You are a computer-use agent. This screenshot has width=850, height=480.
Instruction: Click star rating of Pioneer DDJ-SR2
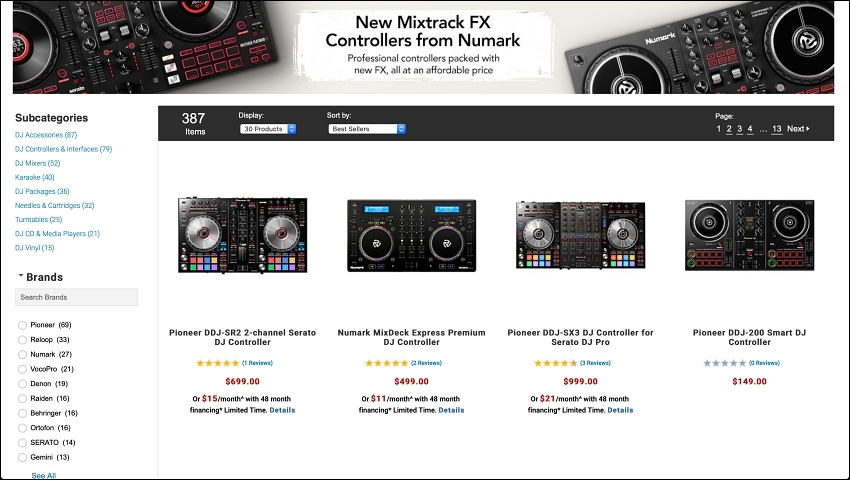click(217, 363)
